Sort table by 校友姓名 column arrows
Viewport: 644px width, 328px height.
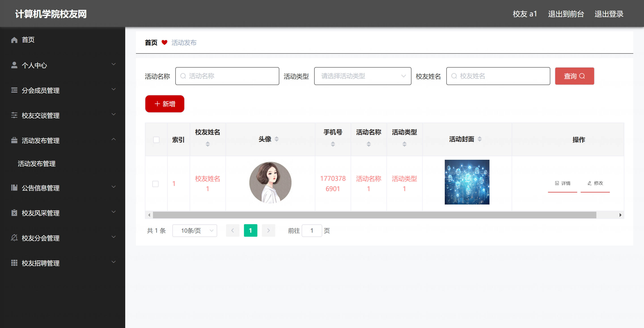point(208,144)
